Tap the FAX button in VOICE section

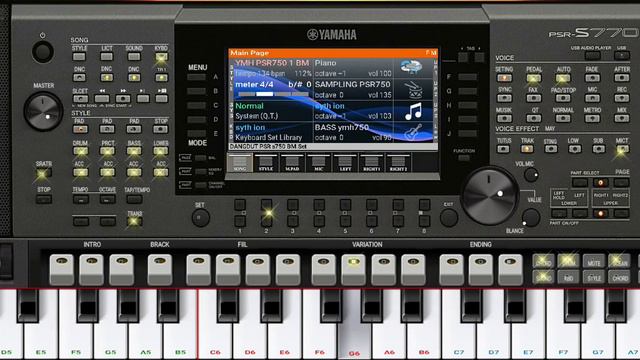coord(533,98)
